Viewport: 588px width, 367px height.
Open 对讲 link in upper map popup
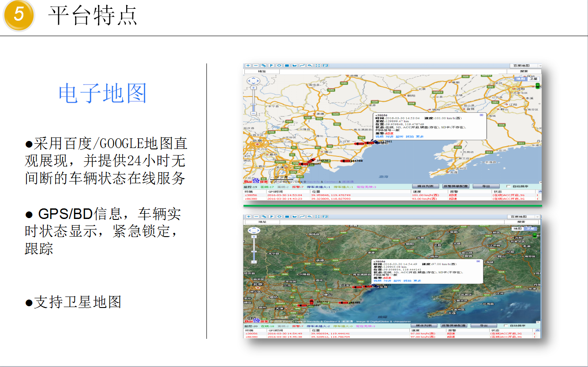(x=390, y=137)
